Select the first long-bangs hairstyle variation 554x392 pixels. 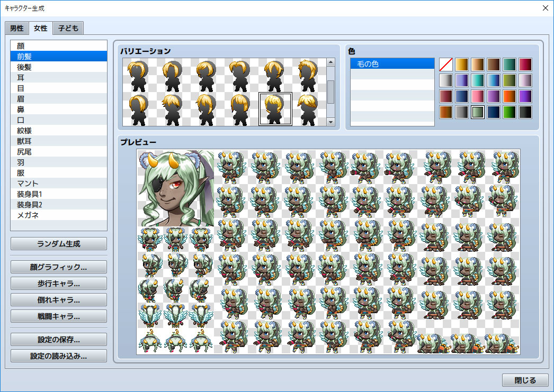click(139, 74)
